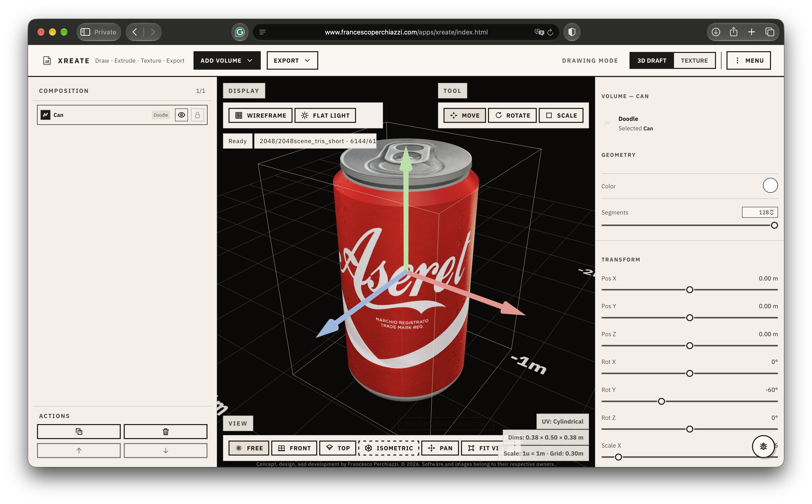Click the Rot Y slider handle
Image resolution: width=812 pixels, height=504 pixels.
(661, 401)
